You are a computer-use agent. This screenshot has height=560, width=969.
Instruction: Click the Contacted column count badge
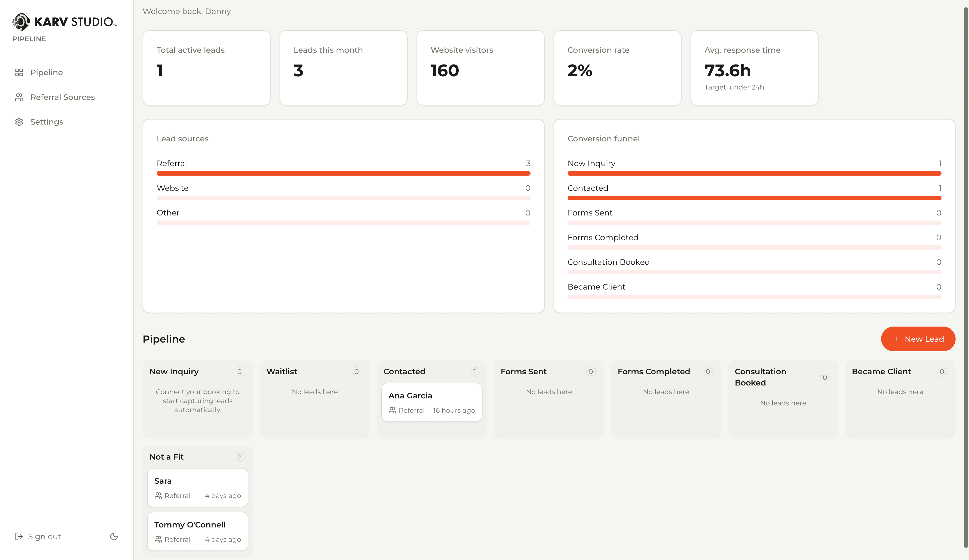click(474, 371)
